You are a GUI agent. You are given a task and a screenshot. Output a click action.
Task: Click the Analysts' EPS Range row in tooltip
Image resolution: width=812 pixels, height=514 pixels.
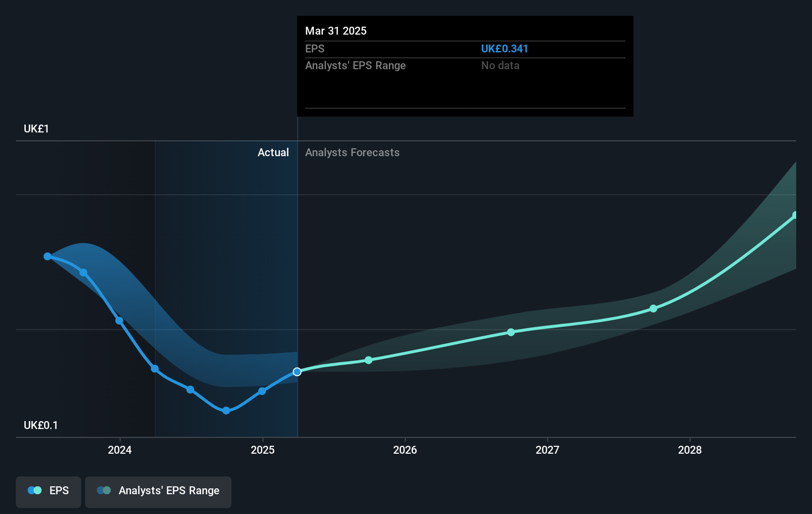point(355,65)
